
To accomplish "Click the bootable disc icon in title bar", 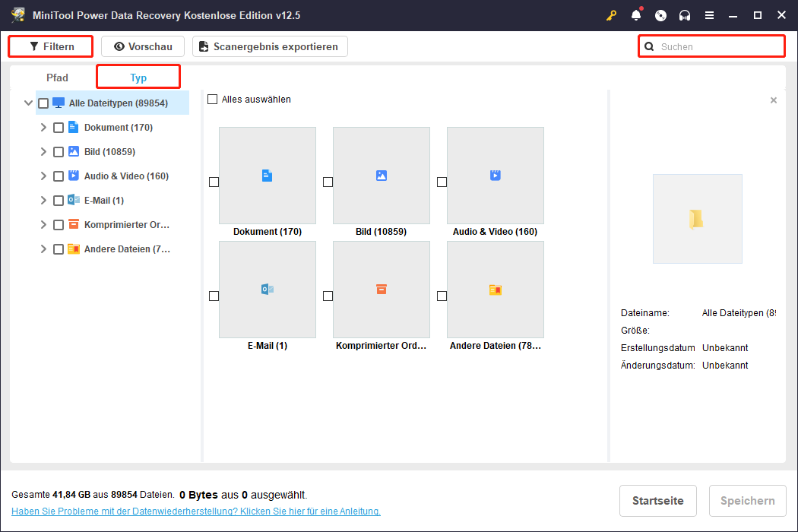I will pyautogui.click(x=660, y=16).
